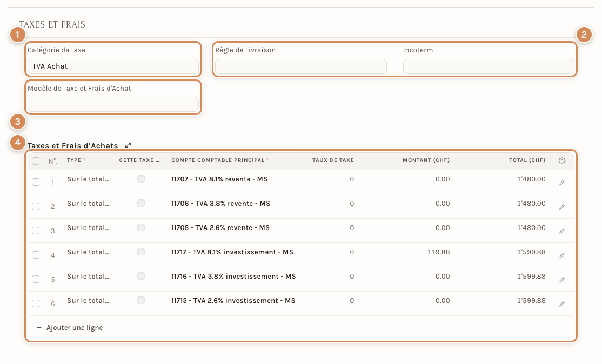Open table column settings gear
This screenshot has width=602, height=364.
point(561,160)
